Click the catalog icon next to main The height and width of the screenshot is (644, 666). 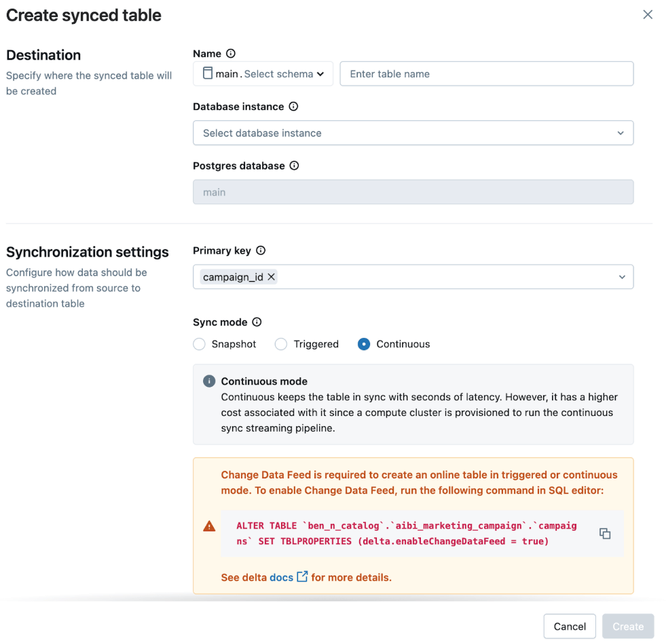coord(208,73)
